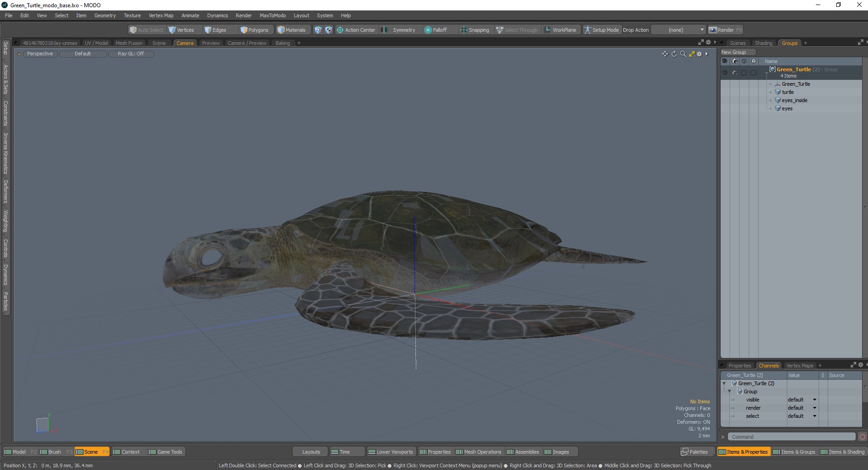Activate Edges selection mode
The width and height of the screenshot is (868, 470).
[215, 30]
